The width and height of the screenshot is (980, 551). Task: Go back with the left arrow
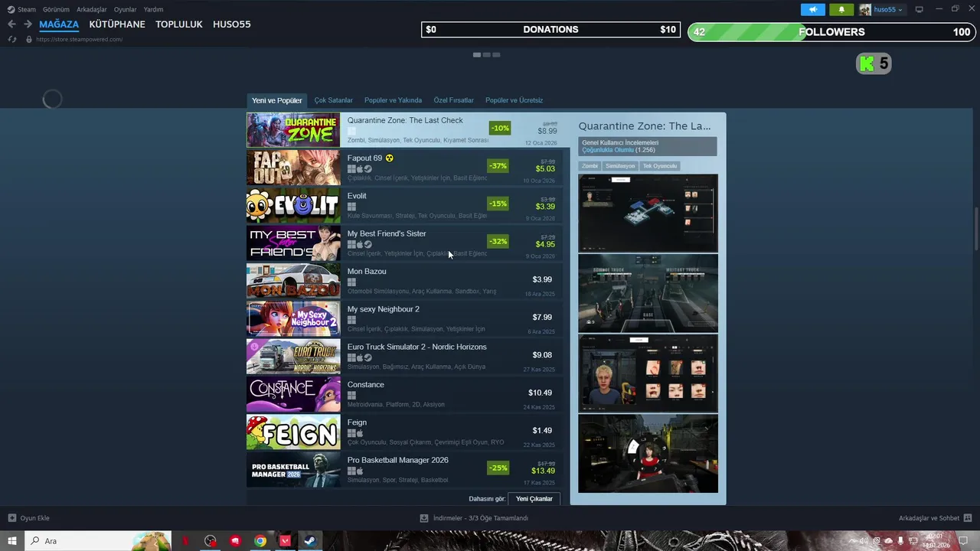[x=11, y=24]
